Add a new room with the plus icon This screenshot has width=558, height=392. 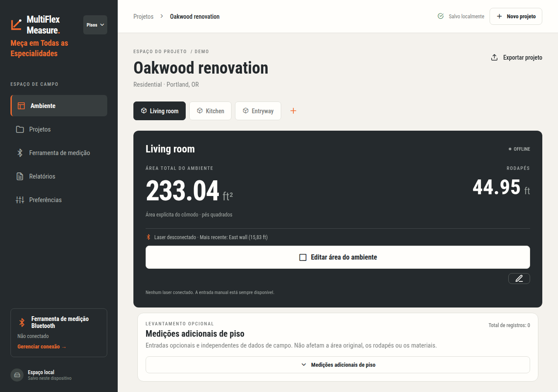pos(293,111)
